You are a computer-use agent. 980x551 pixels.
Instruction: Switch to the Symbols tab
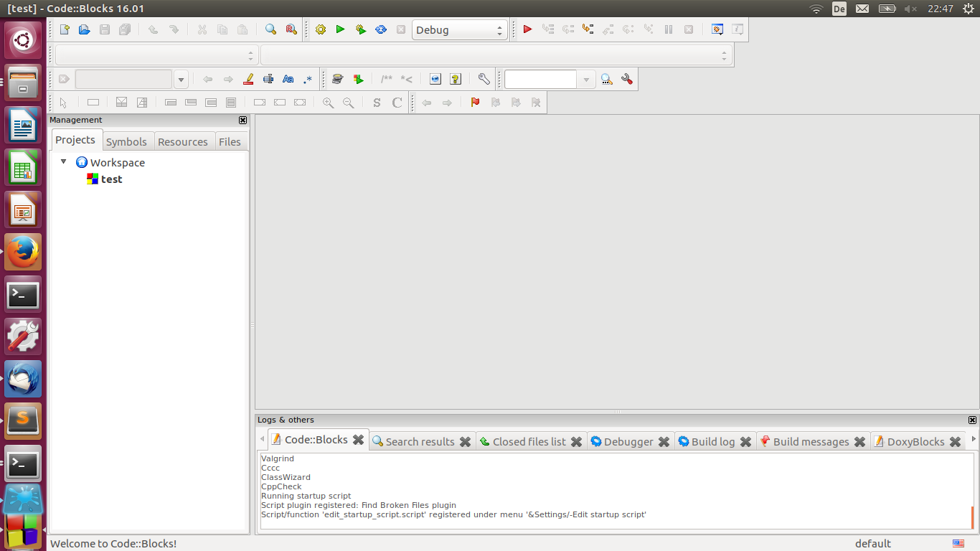(126, 142)
